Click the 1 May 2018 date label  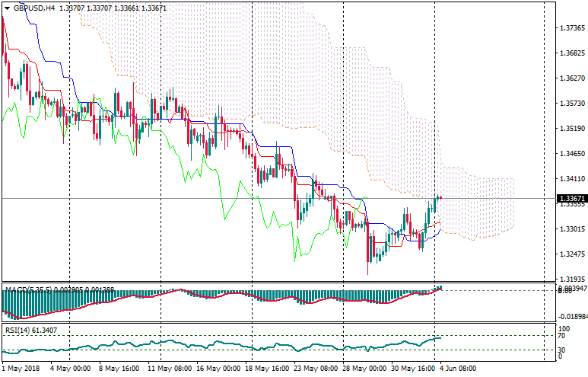click(x=21, y=369)
